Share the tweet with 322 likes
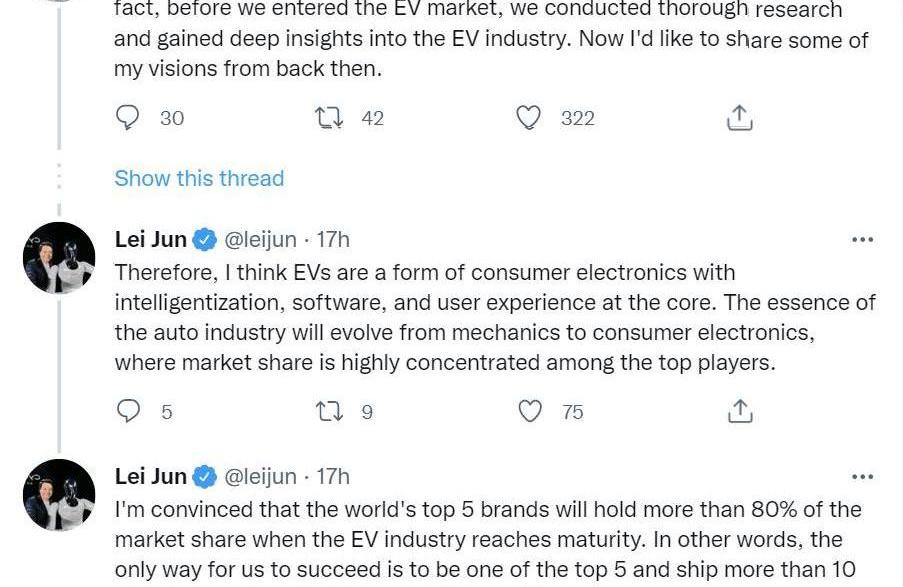Image resolution: width=903 pixels, height=587 pixels. pyautogui.click(x=738, y=118)
